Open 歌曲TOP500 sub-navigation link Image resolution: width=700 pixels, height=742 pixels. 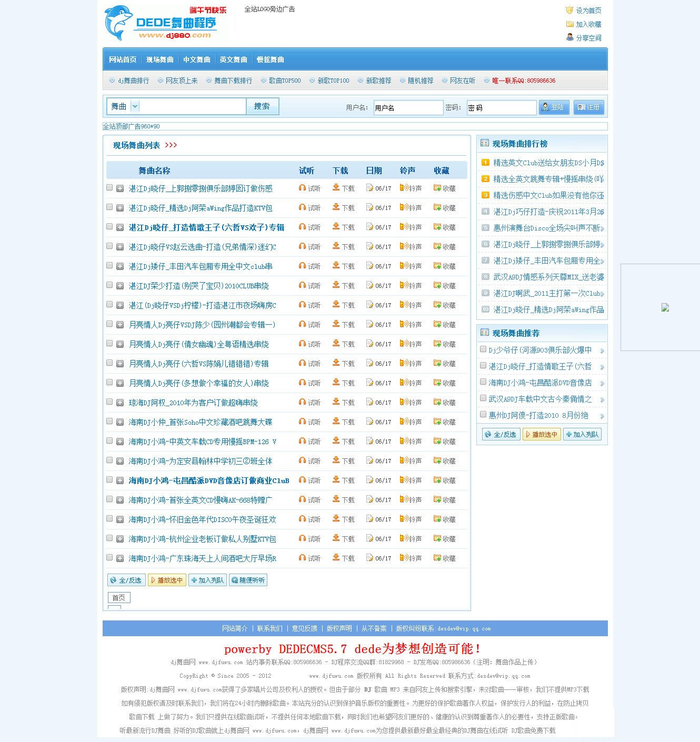[x=285, y=81]
